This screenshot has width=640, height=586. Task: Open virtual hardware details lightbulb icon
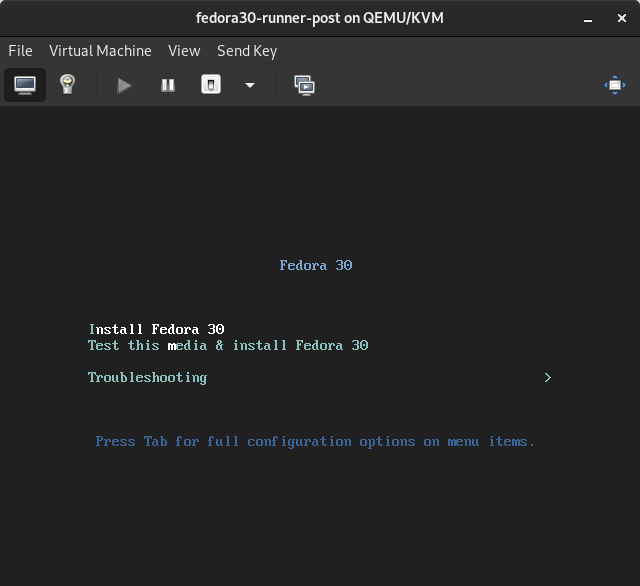pyautogui.click(x=67, y=85)
